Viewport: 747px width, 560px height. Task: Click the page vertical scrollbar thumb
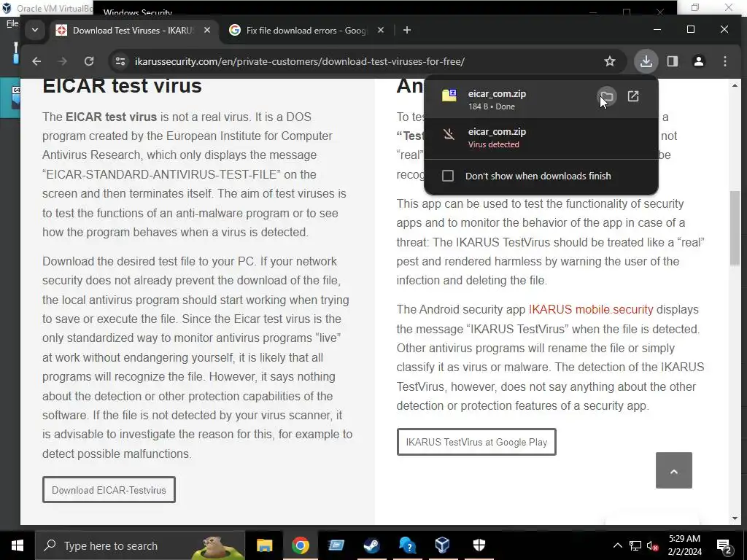[x=735, y=227]
